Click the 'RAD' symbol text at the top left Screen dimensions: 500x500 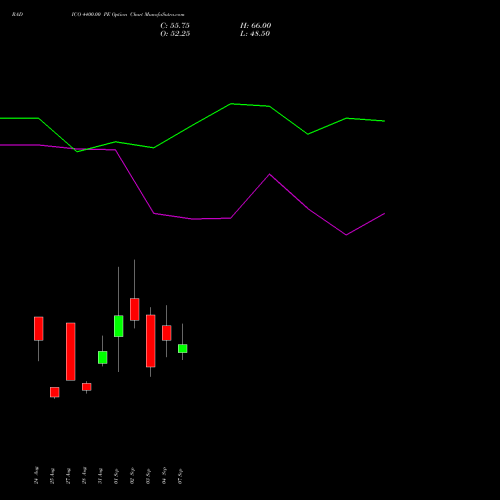click(17, 15)
